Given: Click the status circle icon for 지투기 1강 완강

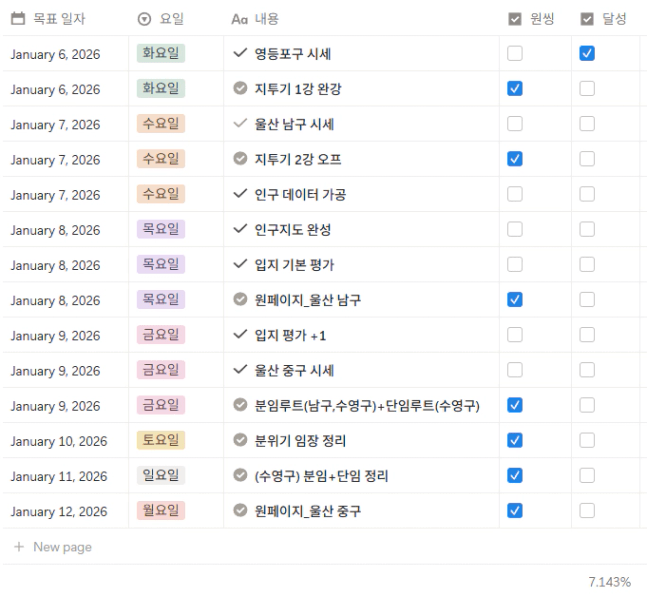Looking at the screenshot, I should 240,89.
